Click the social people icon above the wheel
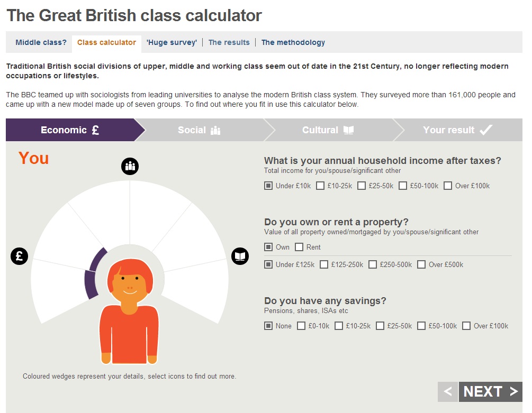Screen dimensions: 532x413 [x=130, y=166]
